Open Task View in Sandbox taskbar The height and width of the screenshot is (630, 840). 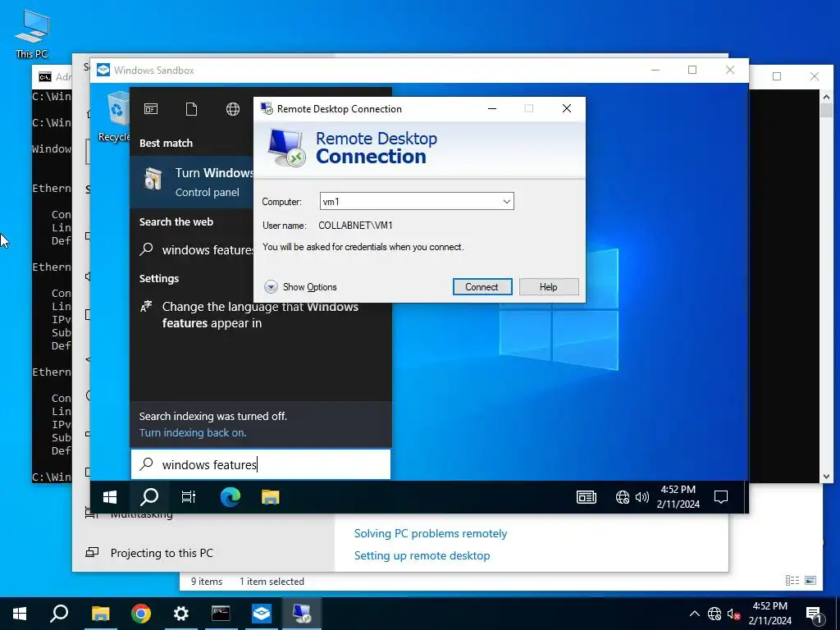tap(189, 497)
